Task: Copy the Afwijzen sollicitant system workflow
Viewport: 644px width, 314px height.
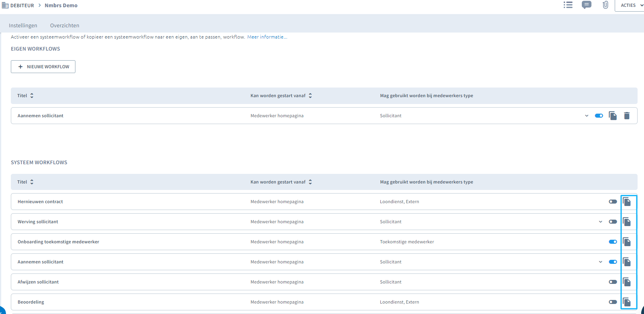Action: 627,282
